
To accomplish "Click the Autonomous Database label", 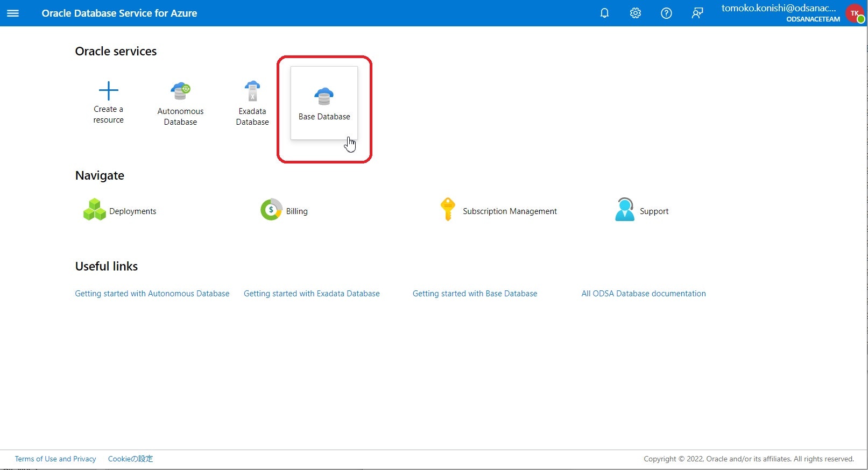I will (180, 117).
